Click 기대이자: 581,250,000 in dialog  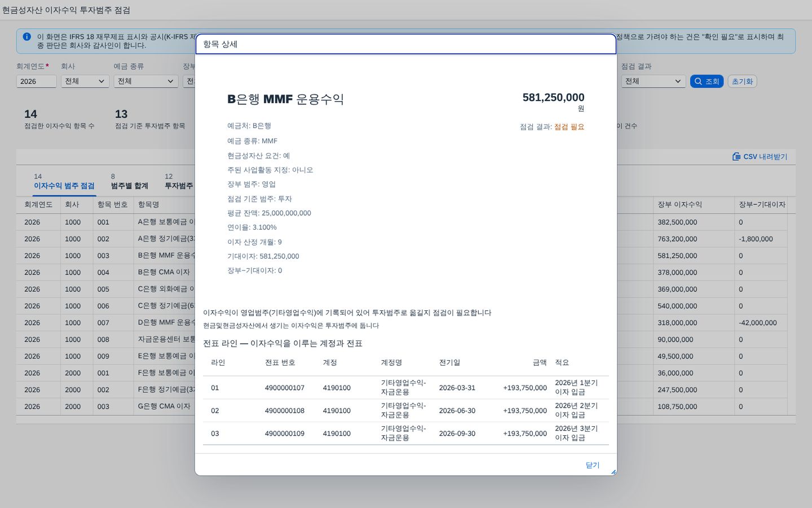(x=263, y=256)
